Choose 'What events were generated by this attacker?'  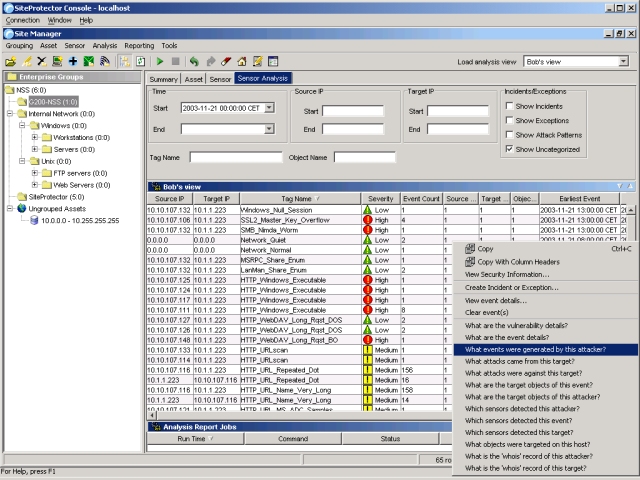545,349
